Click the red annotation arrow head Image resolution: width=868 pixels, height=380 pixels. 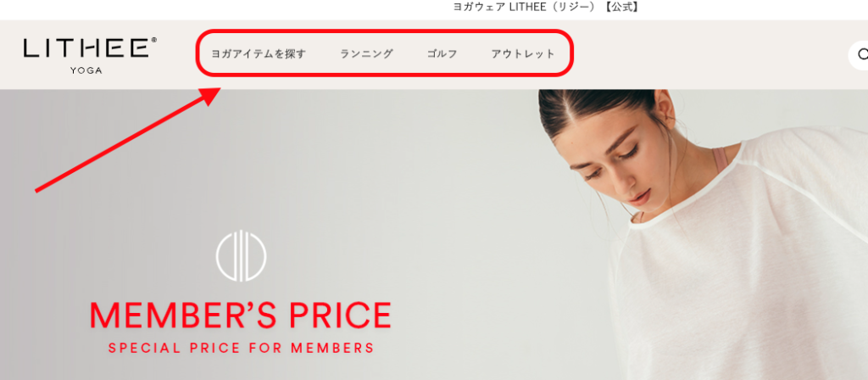[213, 97]
